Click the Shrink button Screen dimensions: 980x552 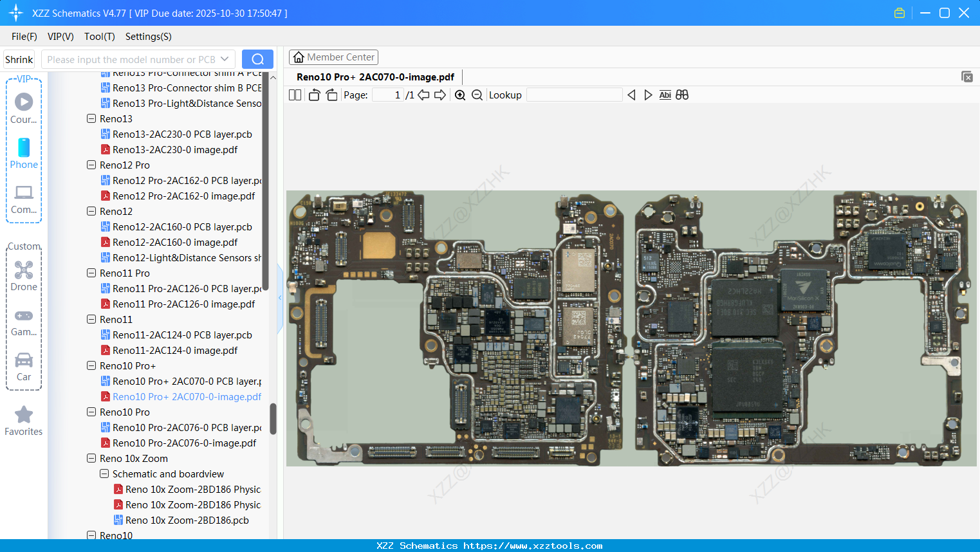point(19,59)
